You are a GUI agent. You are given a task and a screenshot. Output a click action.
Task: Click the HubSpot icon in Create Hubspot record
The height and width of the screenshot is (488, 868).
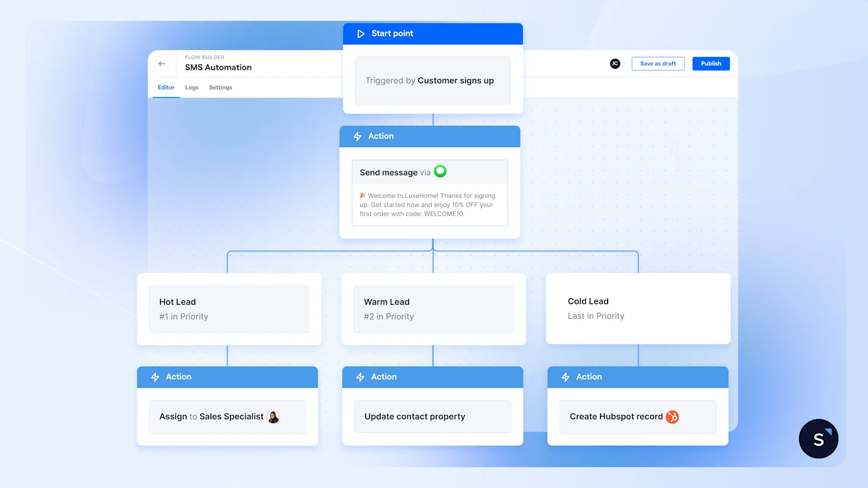pos(673,416)
